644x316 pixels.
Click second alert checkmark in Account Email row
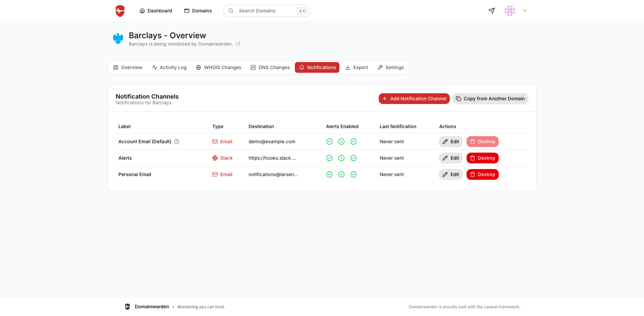point(341,142)
